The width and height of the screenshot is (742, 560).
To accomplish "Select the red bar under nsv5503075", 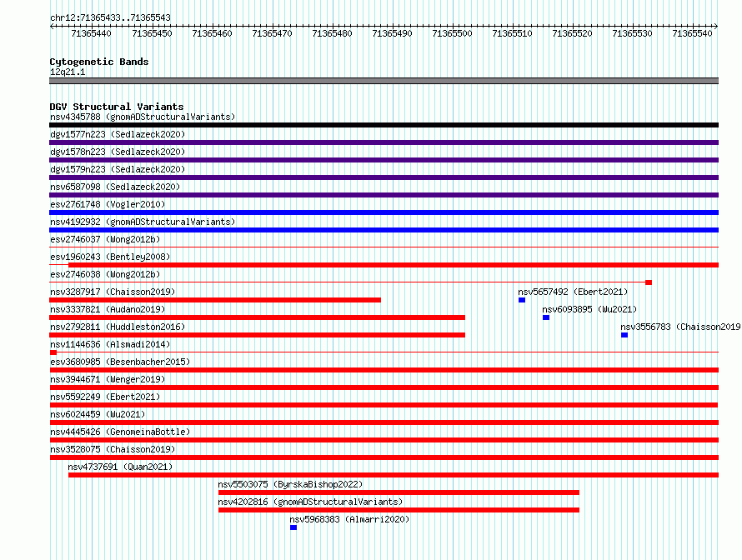I will [399, 492].
